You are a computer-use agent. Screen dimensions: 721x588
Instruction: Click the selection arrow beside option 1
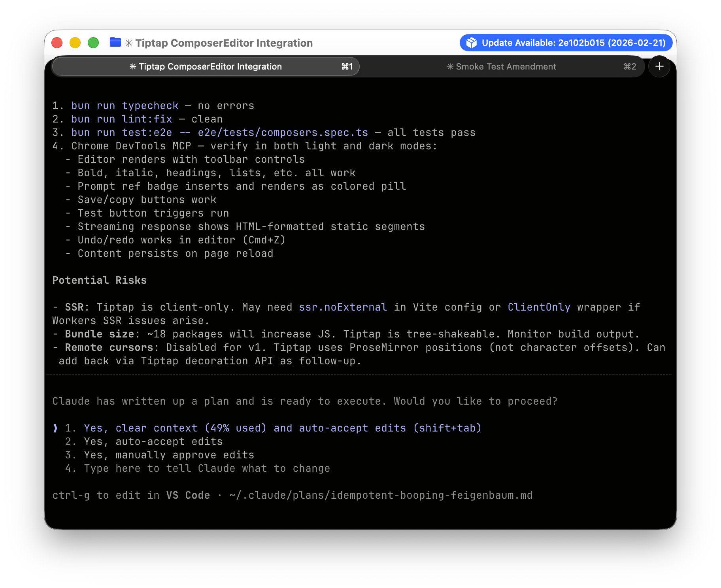coord(55,428)
